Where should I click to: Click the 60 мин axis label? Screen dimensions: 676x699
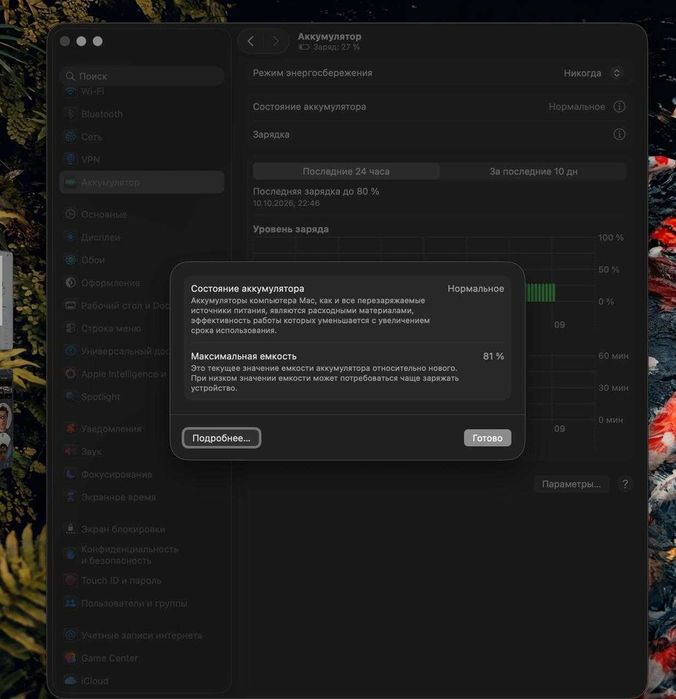coord(613,356)
